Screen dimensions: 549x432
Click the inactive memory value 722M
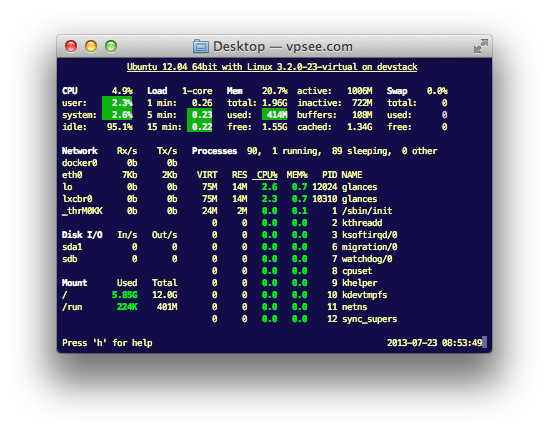362,103
